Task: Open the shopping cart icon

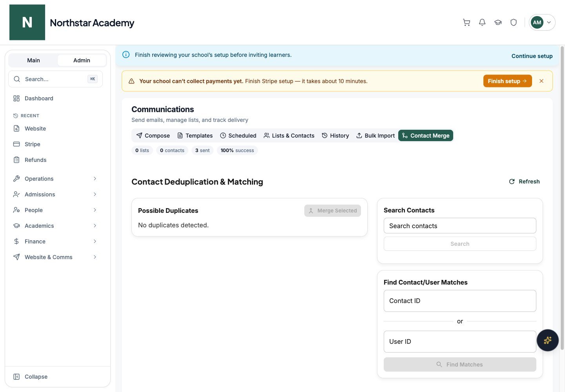Action: tap(467, 22)
